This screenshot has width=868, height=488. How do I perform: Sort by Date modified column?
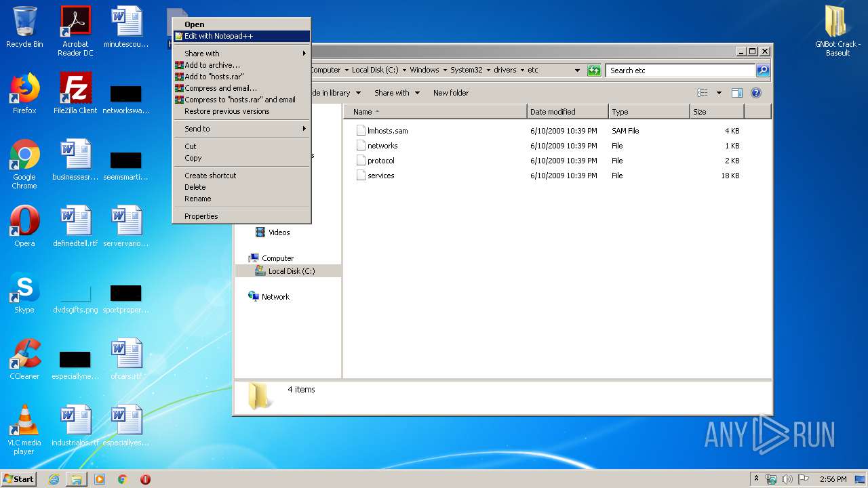click(x=568, y=112)
